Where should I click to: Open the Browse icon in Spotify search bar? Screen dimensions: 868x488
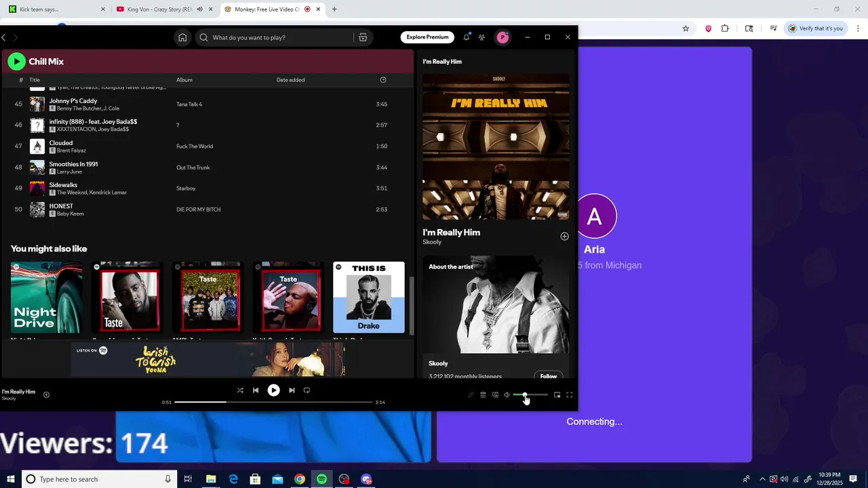coord(363,37)
